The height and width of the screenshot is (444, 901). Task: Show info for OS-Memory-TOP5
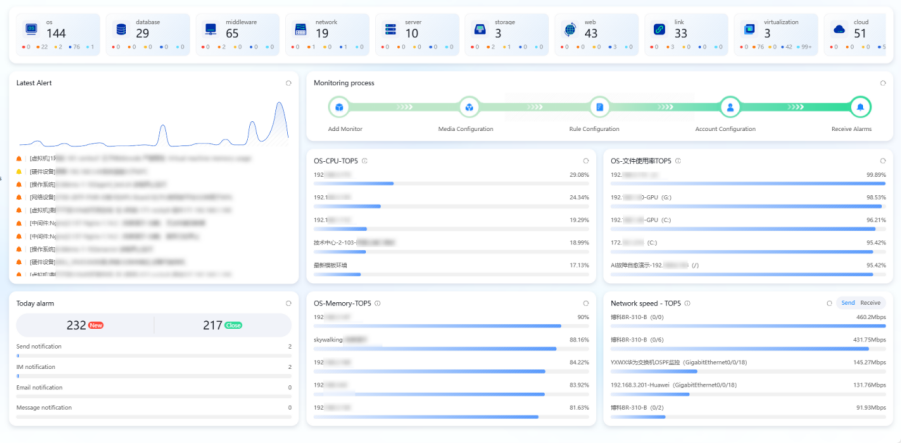click(x=378, y=302)
